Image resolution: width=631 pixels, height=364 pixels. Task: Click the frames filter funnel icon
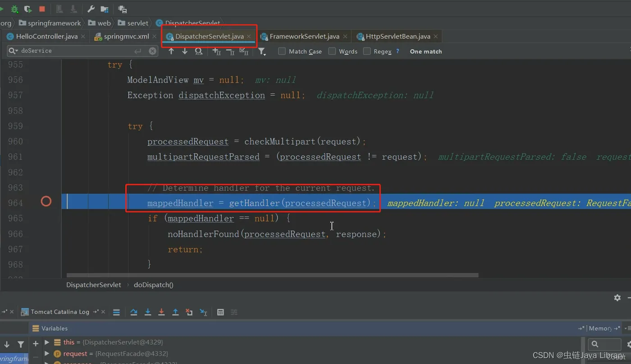(x=21, y=344)
